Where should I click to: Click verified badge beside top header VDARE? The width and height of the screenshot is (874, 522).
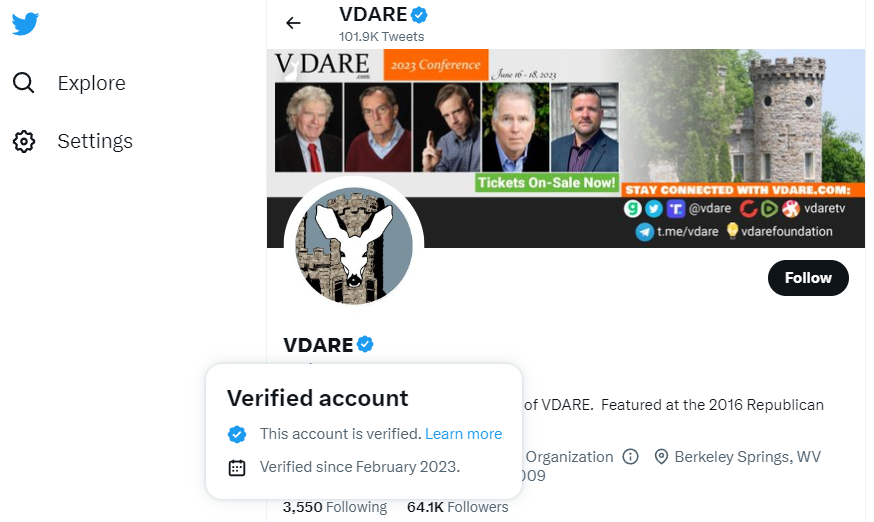coord(421,15)
